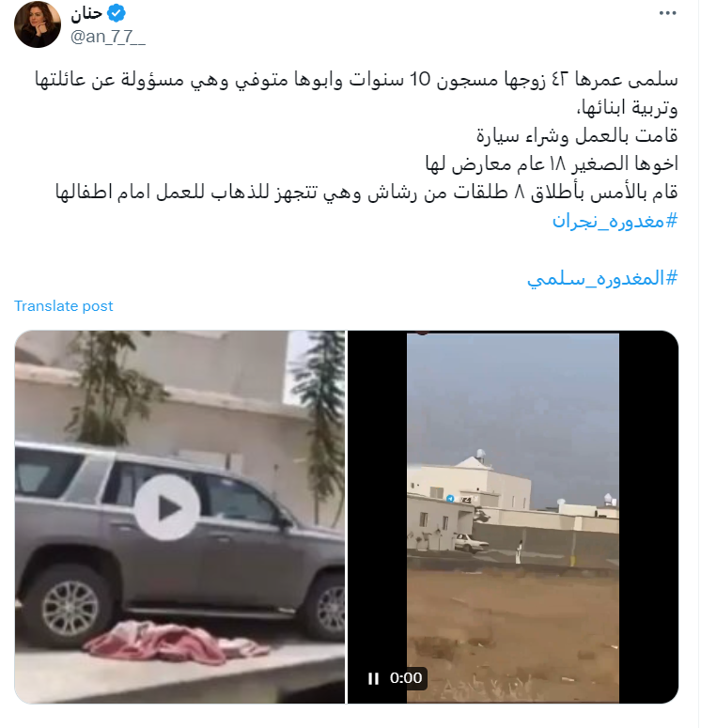This screenshot has width=701, height=728.
Task: Click the post line about the 18-year-old brother
Action: 552,163
